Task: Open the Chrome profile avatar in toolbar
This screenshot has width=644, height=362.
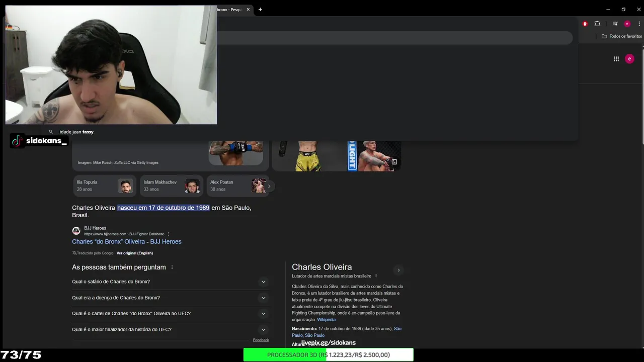Action: (x=627, y=24)
